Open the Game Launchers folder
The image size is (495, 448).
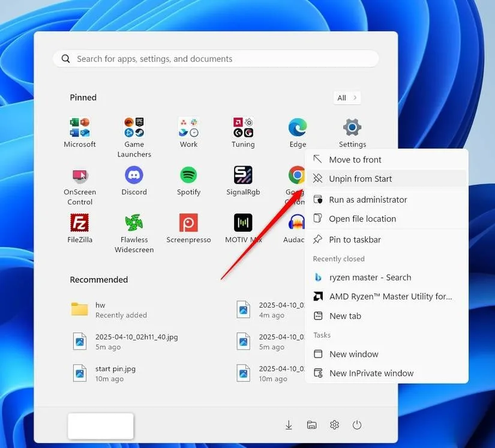click(x=134, y=127)
